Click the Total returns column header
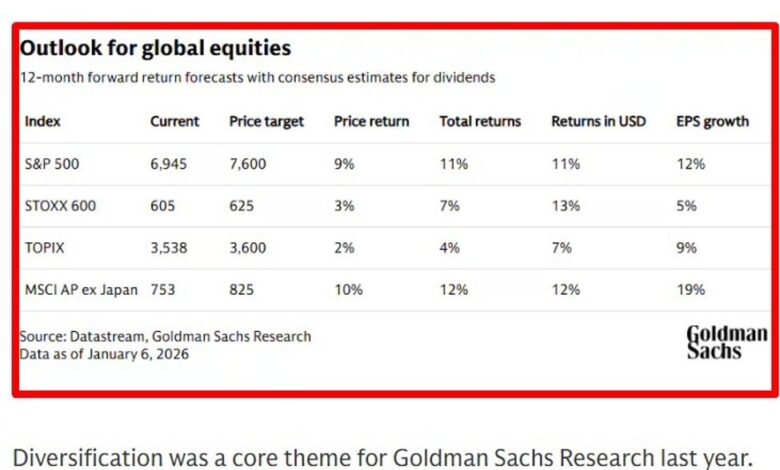Image resolution: width=780 pixels, height=470 pixels. coord(480,121)
